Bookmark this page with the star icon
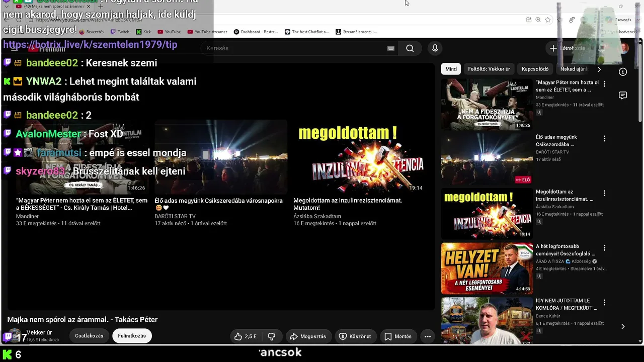 [x=548, y=20]
